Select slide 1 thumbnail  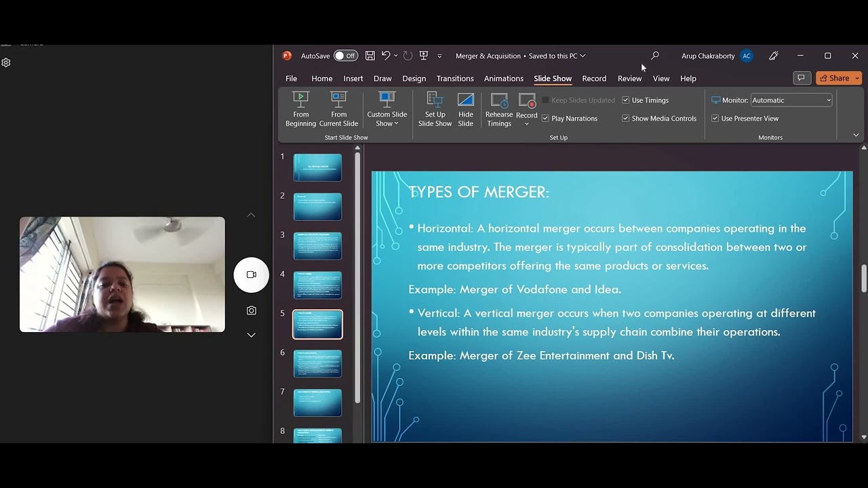click(317, 167)
